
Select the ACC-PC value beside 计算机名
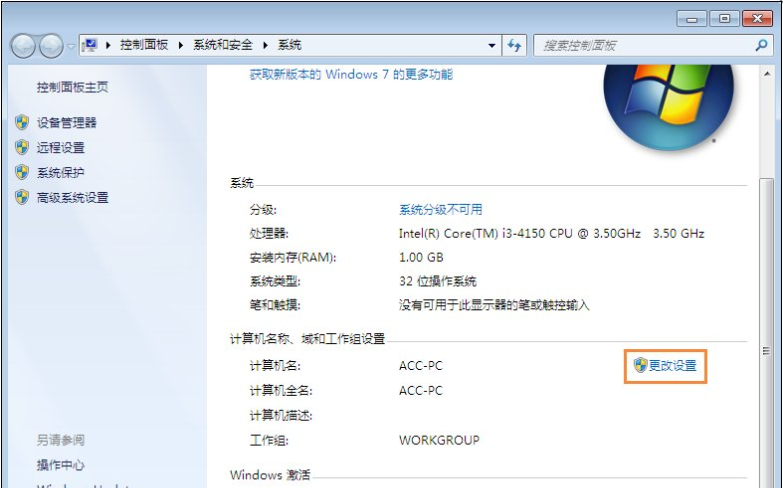(x=420, y=366)
